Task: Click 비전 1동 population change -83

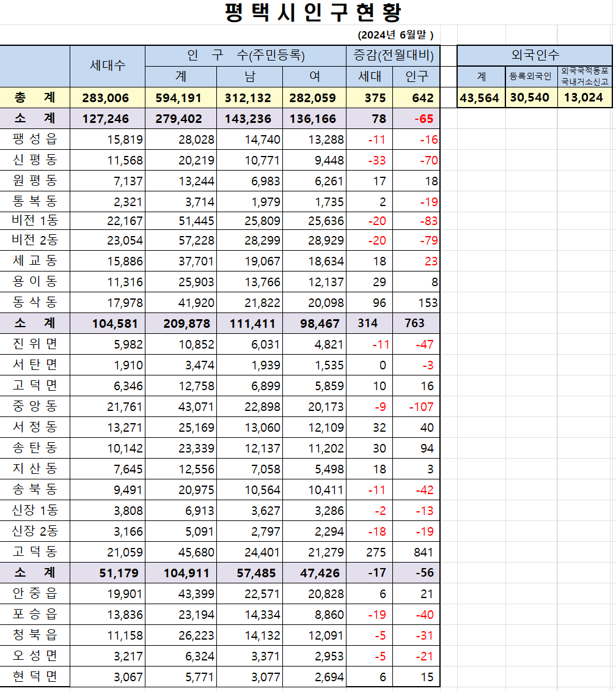Action: pyautogui.click(x=429, y=221)
